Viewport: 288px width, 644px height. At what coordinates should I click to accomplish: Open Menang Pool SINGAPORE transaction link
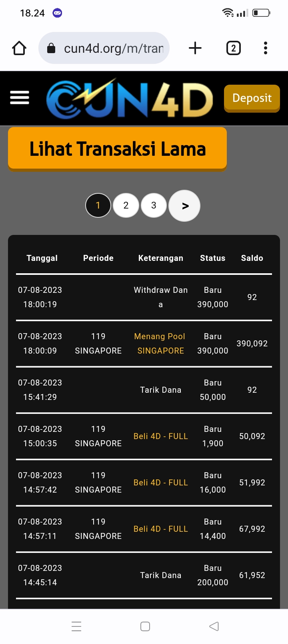click(160, 344)
